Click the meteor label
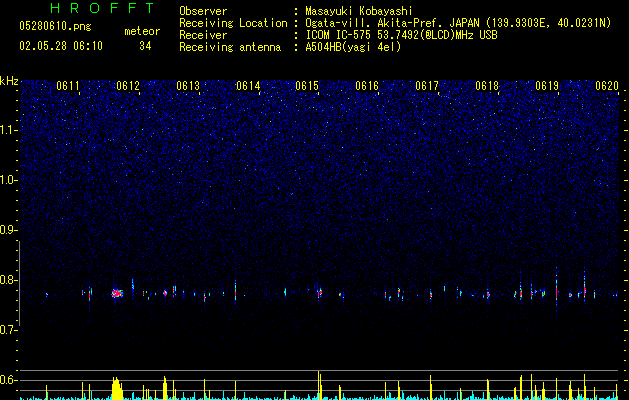 pos(142,31)
